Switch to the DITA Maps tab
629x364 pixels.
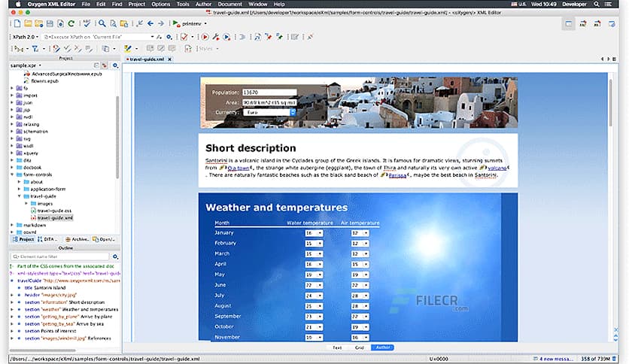click(47, 239)
